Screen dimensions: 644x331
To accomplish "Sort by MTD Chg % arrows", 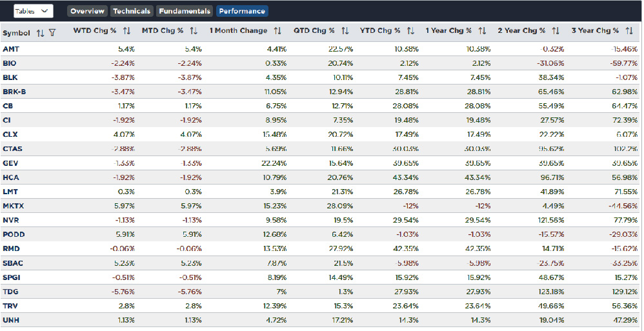I will tap(194, 31).
